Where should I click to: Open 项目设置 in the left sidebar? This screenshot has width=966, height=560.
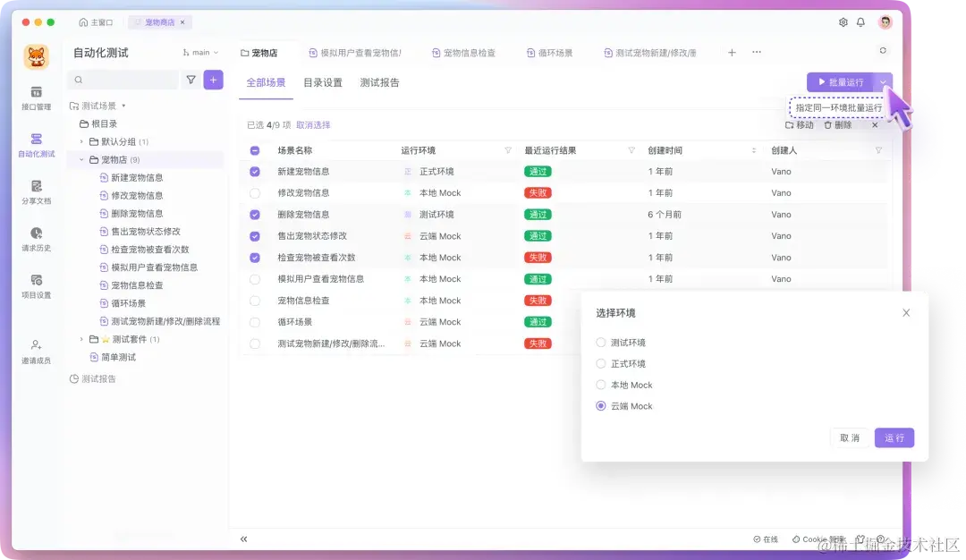click(x=36, y=286)
